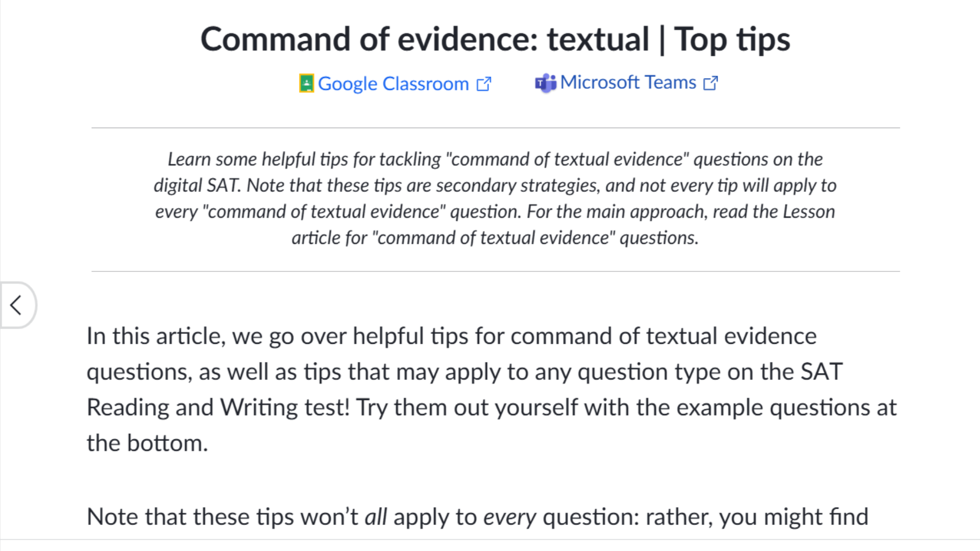Click the italicized word "all"
Viewport: 980px width, 551px height.
click(376, 517)
